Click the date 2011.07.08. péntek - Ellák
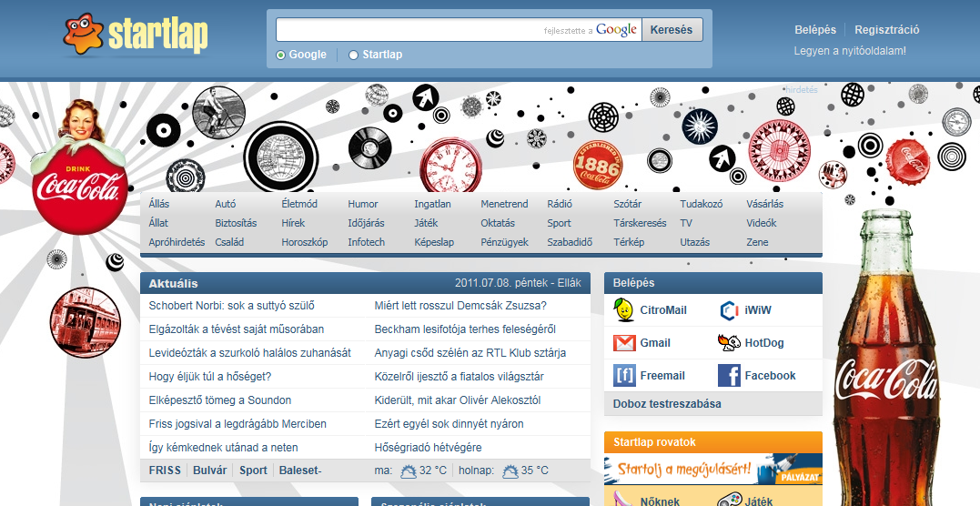The height and width of the screenshot is (506, 980). pos(518,283)
